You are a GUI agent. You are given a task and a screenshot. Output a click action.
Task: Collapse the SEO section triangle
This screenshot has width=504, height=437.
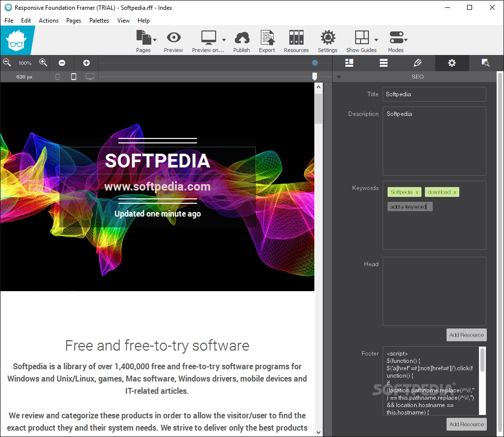339,77
